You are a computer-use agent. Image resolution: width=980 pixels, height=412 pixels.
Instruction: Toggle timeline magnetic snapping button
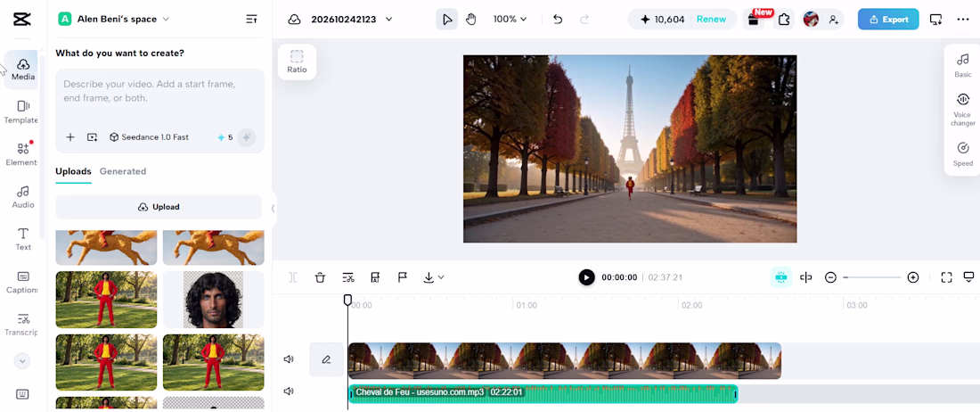point(780,277)
